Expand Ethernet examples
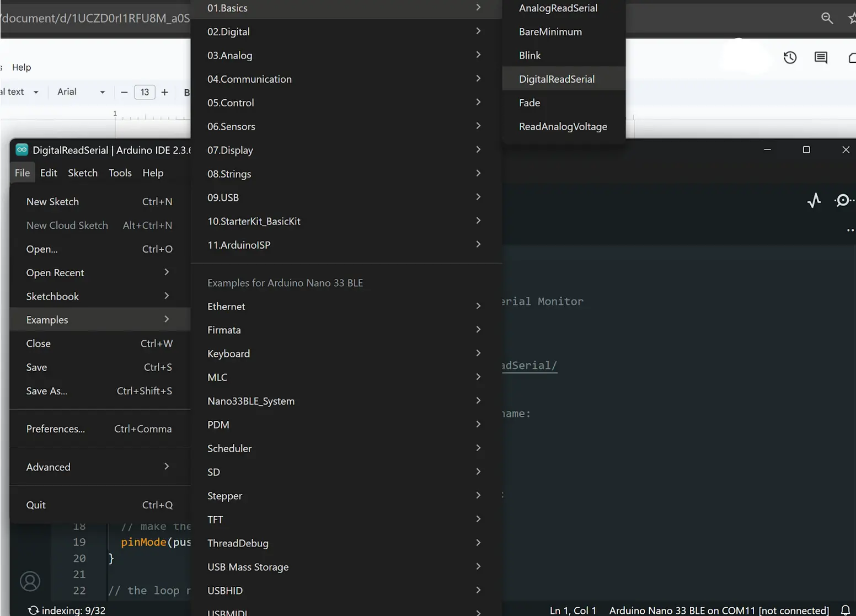Viewport: 856px width, 616px height. coord(346,307)
